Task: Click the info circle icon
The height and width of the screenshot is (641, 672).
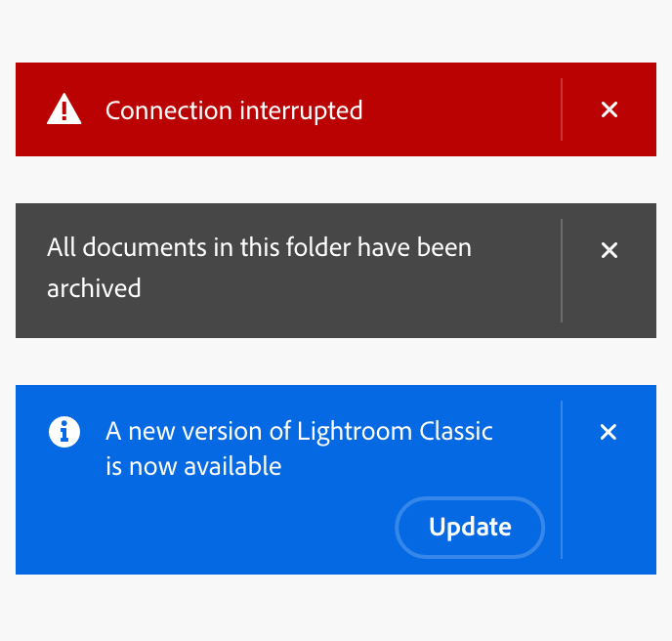Action: [64, 431]
